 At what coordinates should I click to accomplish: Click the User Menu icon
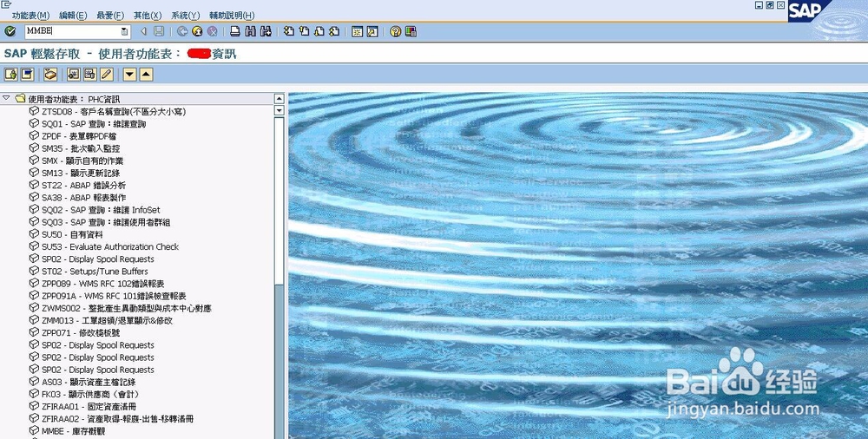(x=11, y=75)
